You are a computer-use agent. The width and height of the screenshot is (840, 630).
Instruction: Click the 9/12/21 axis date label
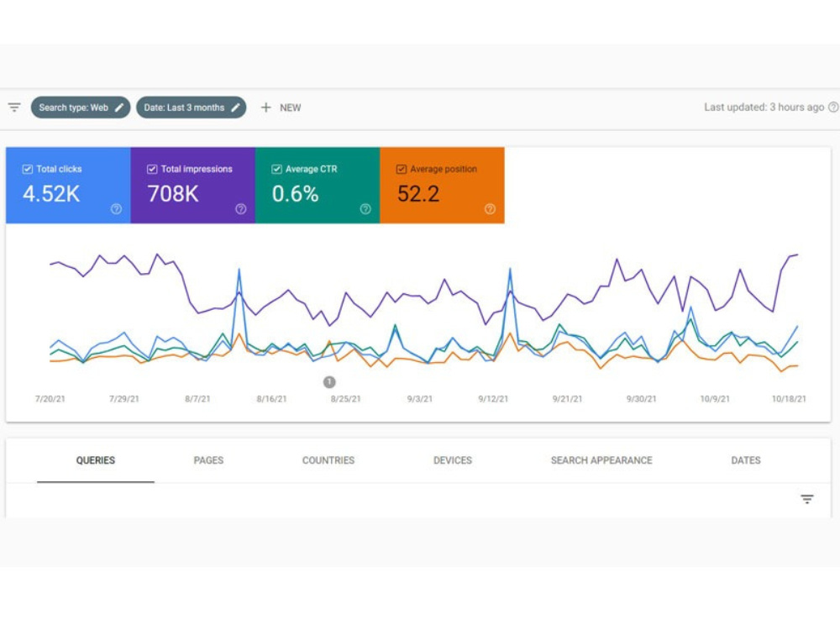493,399
